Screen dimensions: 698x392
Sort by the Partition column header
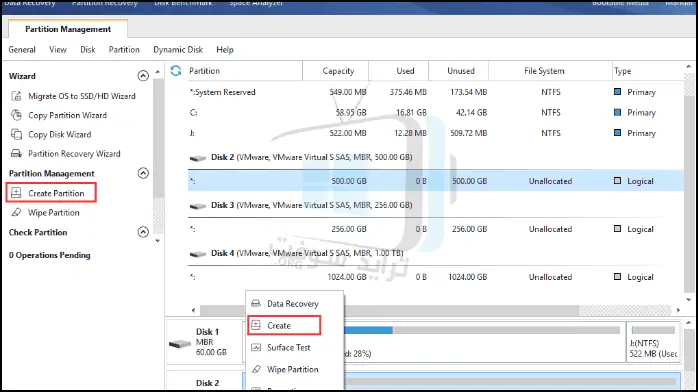244,71
